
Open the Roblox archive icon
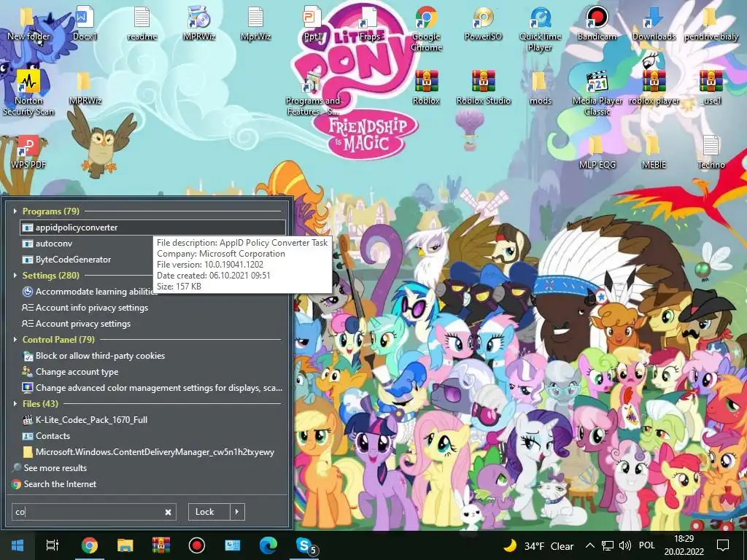point(426,88)
